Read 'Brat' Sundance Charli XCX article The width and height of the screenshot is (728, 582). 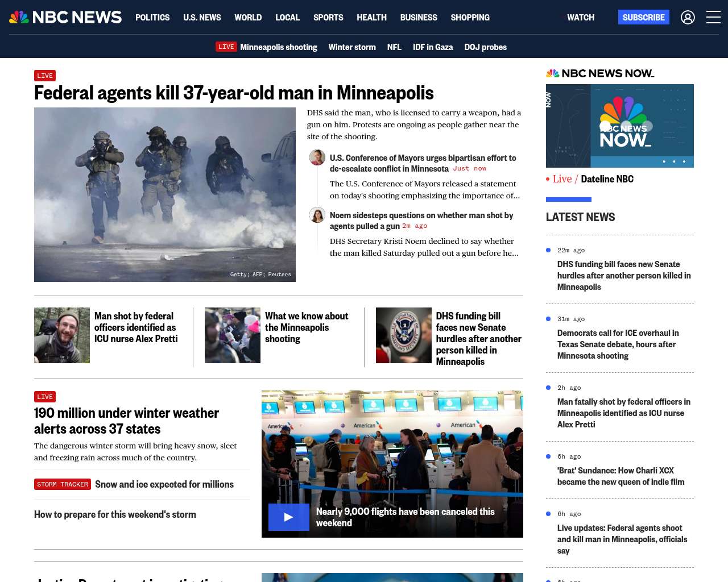(621, 476)
